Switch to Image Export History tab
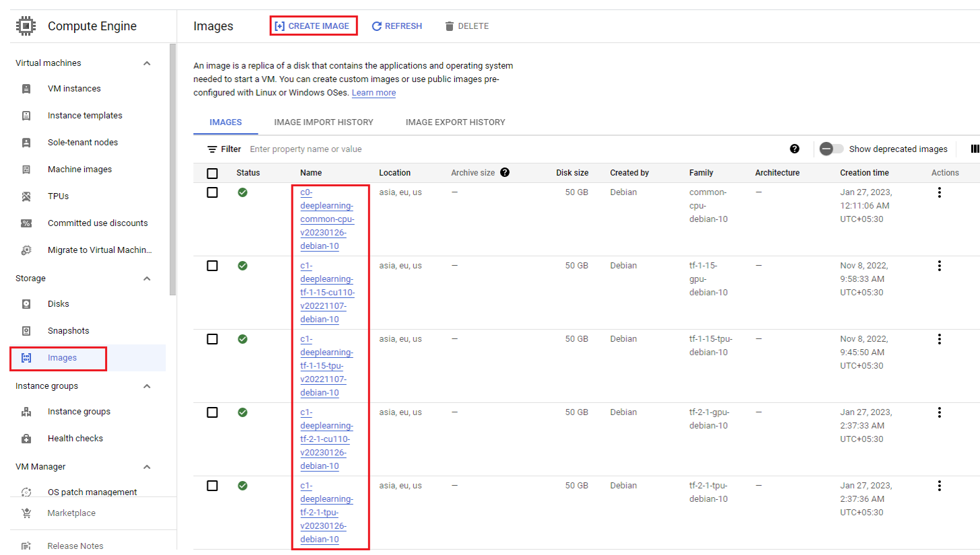The width and height of the screenshot is (980, 555). pyautogui.click(x=456, y=122)
